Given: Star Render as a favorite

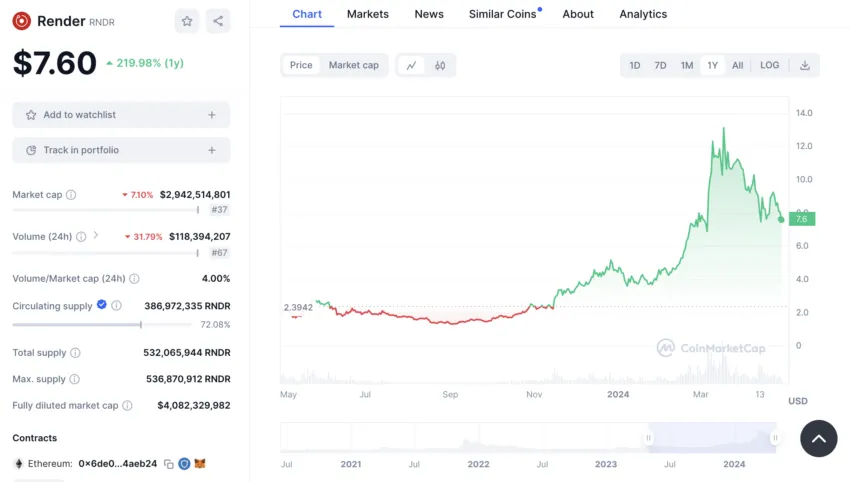Looking at the screenshot, I should [x=187, y=21].
